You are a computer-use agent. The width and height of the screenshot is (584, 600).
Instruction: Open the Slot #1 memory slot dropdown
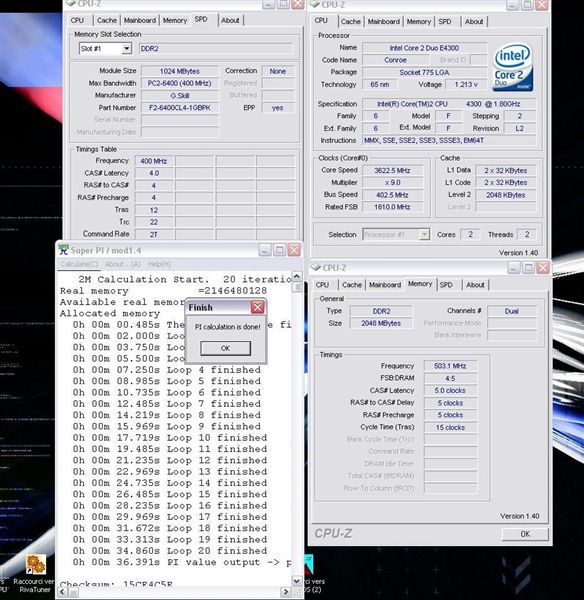click(126, 49)
